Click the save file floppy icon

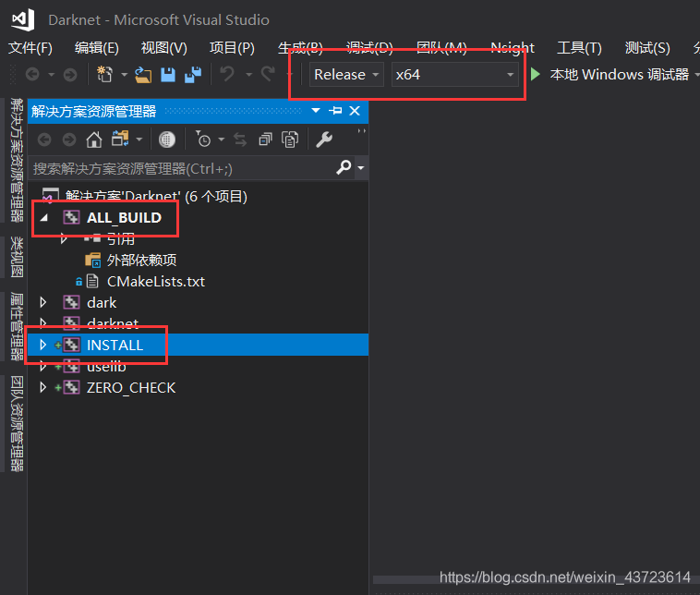(x=168, y=75)
